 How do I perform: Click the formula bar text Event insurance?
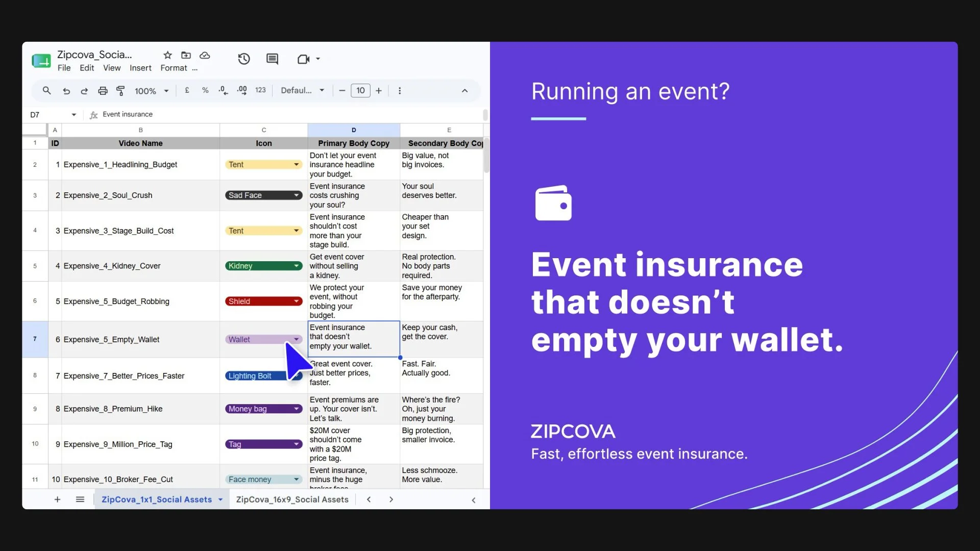tap(128, 114)
